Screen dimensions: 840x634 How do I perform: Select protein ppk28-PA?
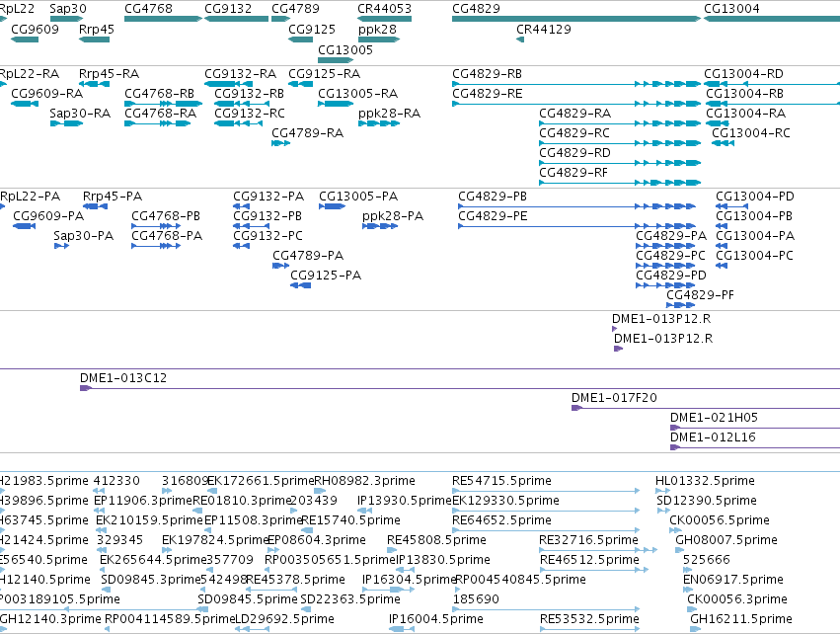click(380, 227)
